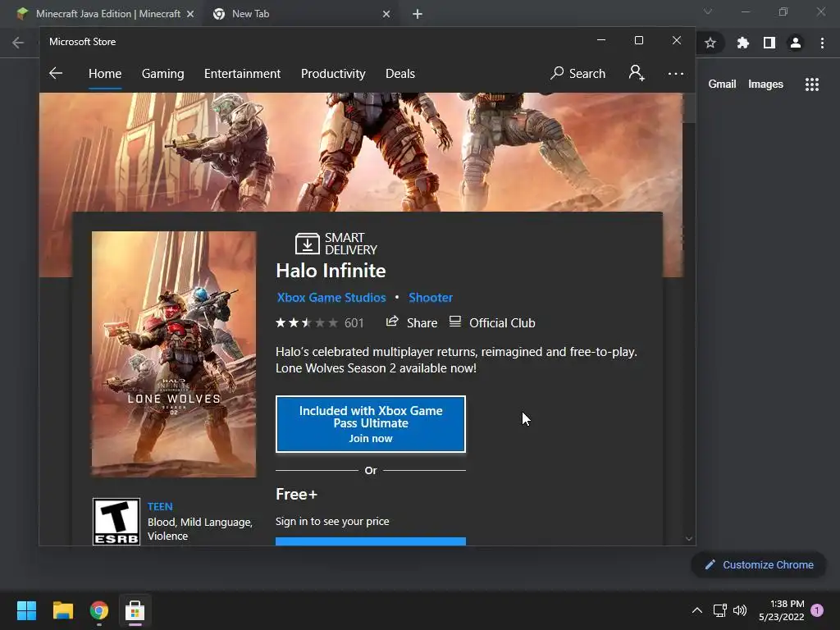Click Chrome back navigation arrow
This screenshot has width=840, height=630.
click(18, 43)
